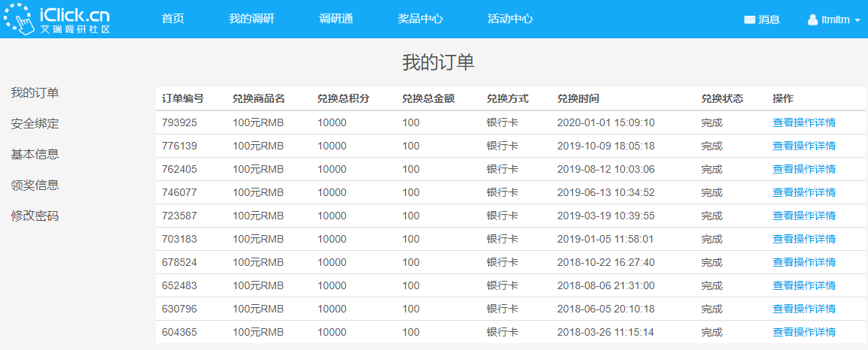View operation details for order 776139

click(x=803, y=146)
